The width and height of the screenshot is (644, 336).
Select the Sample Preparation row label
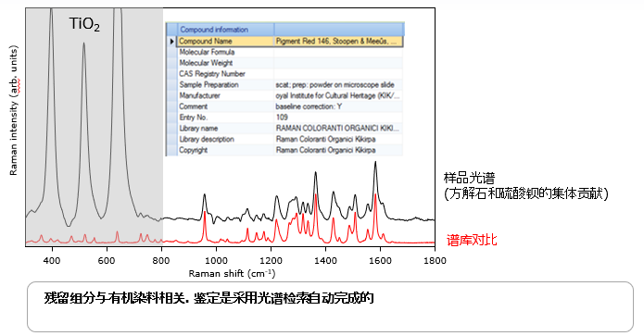[x=208, y=84]
